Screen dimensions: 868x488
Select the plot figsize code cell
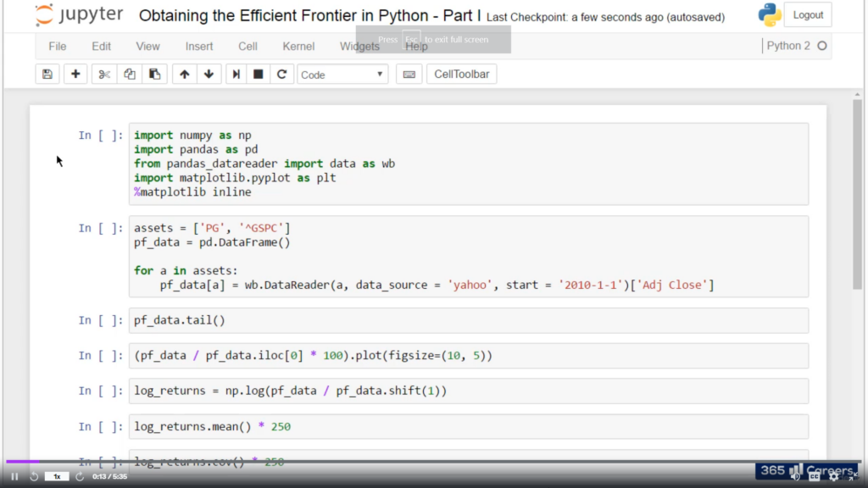pos(468,356)
